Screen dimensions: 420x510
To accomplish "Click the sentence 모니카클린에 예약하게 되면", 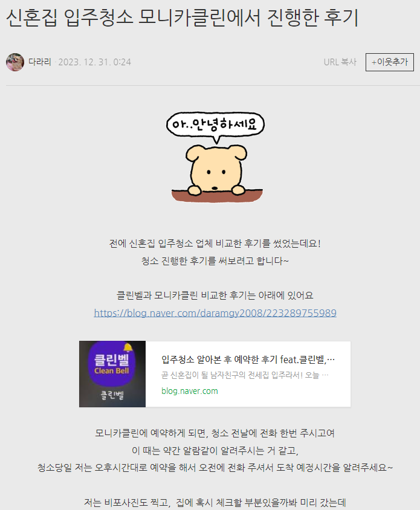I will pyautogui.click(x=215, y=433).
